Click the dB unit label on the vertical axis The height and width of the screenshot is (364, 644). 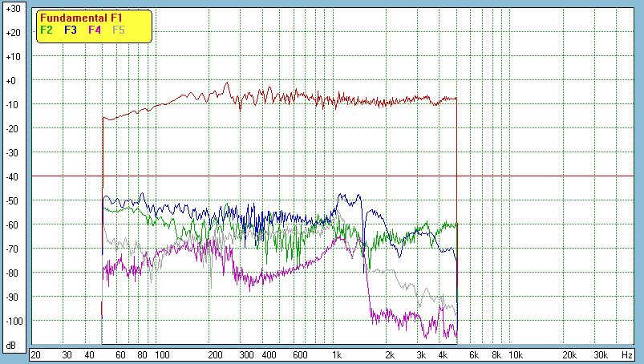click(12, 346)
